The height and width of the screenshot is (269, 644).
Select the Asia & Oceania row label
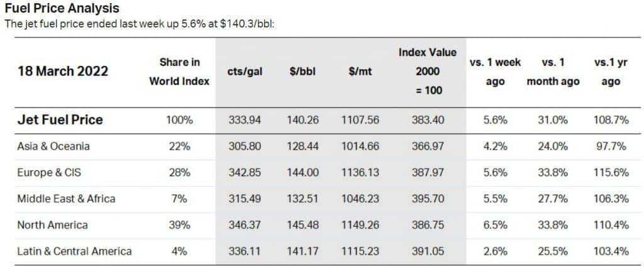coord(53,146)
